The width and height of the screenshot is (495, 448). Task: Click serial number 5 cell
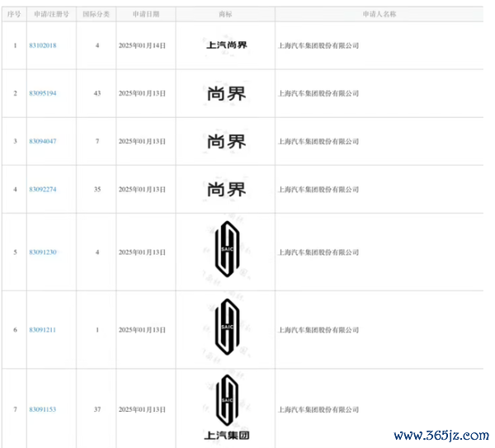15,252
